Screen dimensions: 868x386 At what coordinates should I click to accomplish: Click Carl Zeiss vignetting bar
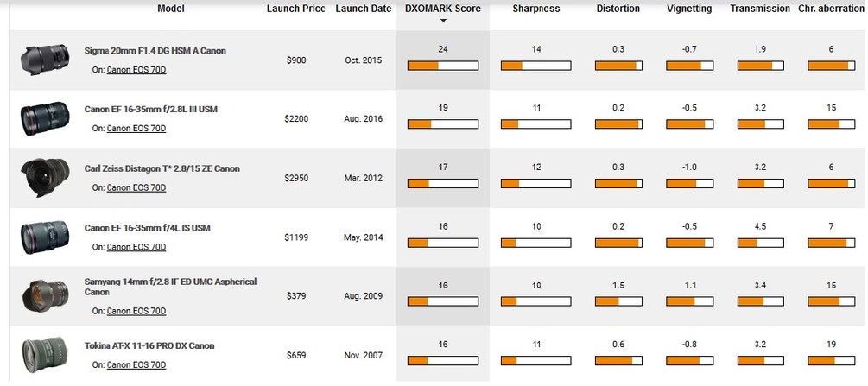click(689, 183)
